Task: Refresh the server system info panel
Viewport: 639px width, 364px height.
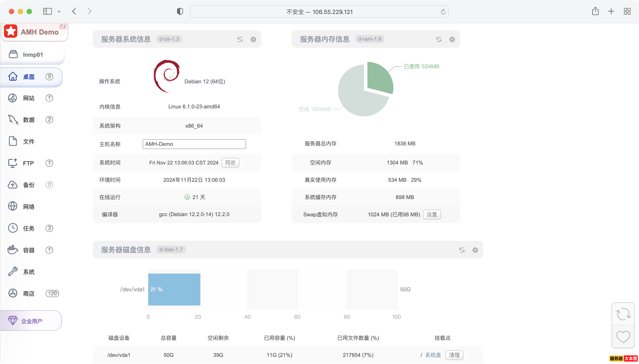Action: pyautogui.click(x=240, y=39)
